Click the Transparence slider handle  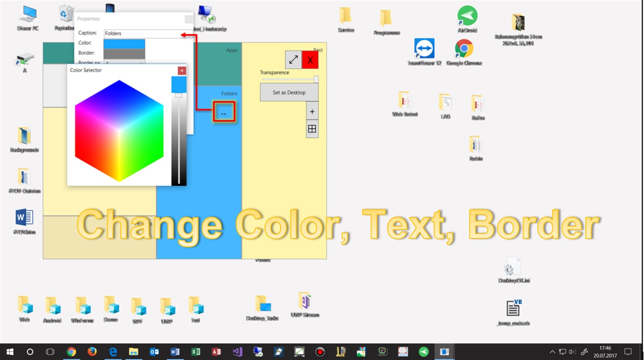(x=315, y=79)
